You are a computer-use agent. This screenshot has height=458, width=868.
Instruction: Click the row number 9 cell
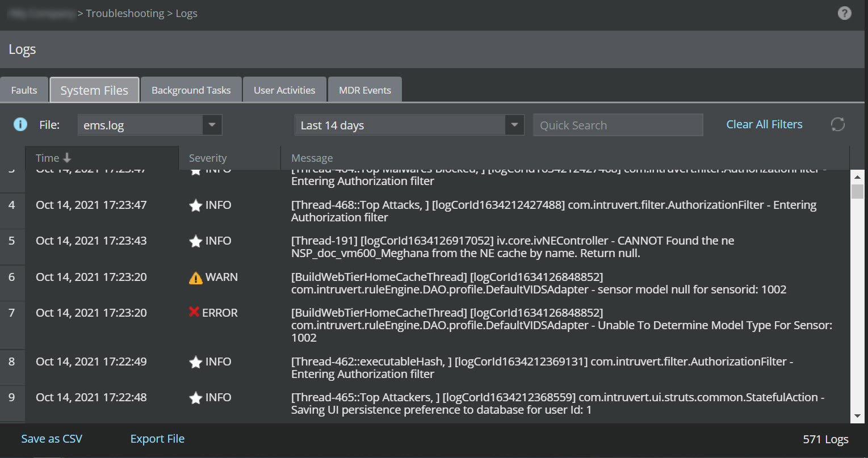(12, 404)
